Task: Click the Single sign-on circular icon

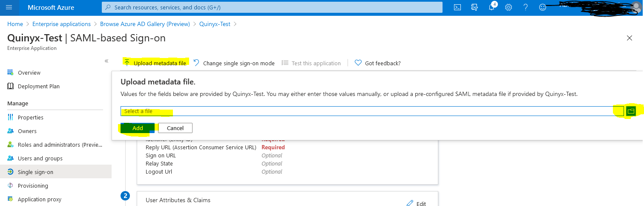Action: [10, 172]
